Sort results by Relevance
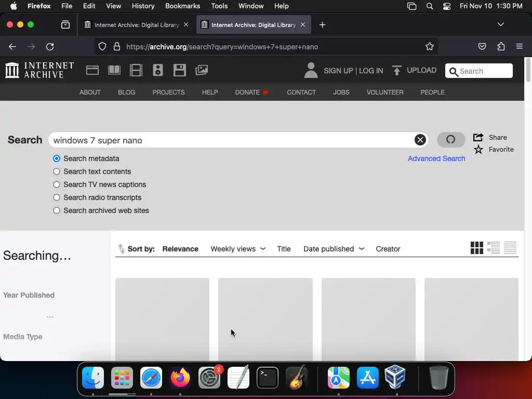 [x=180, y=249]
